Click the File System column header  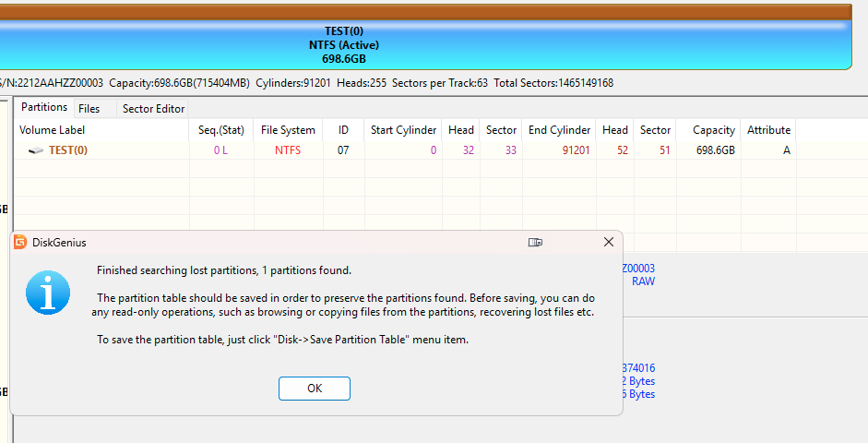click(288, 130)
